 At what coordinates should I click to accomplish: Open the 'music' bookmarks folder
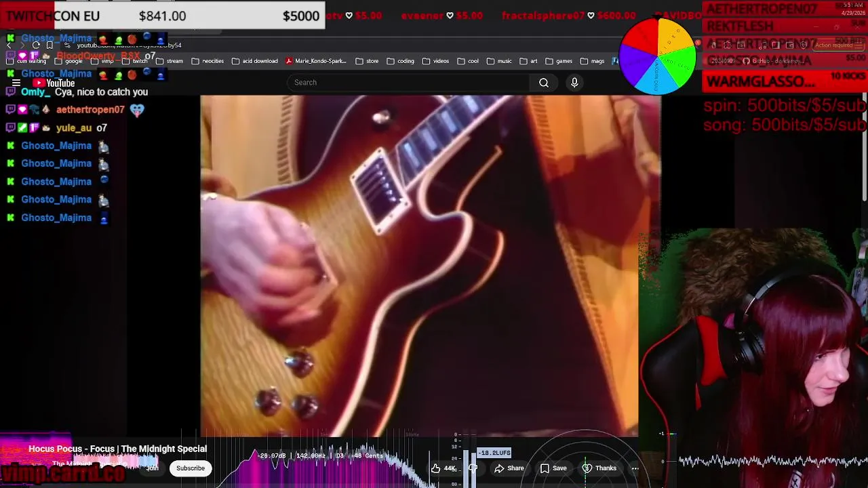click(499, 61)
